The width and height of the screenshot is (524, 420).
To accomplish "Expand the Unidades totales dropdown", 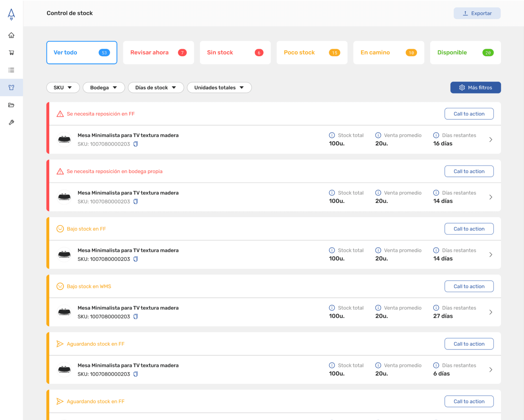I will coord(219,88).
